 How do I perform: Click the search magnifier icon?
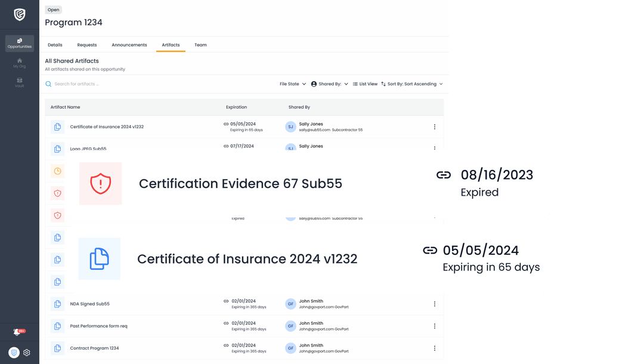coord(48,84)
